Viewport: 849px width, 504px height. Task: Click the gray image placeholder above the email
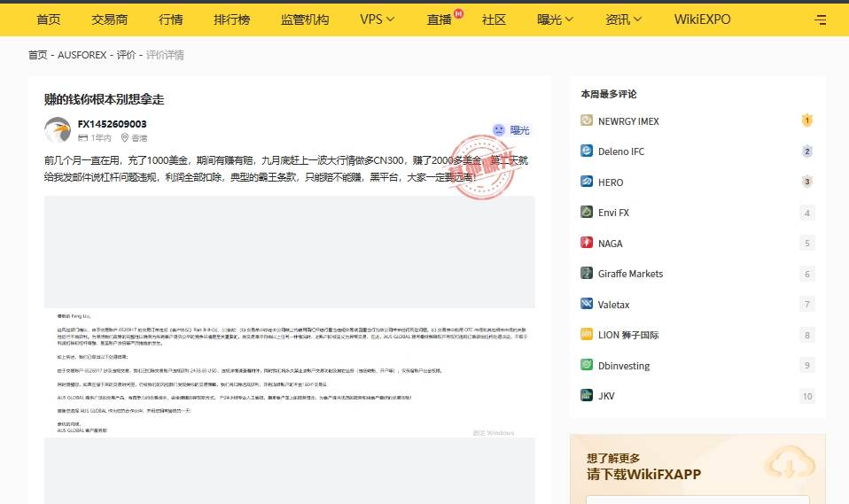pyautogui.click(x=290, y=252)
